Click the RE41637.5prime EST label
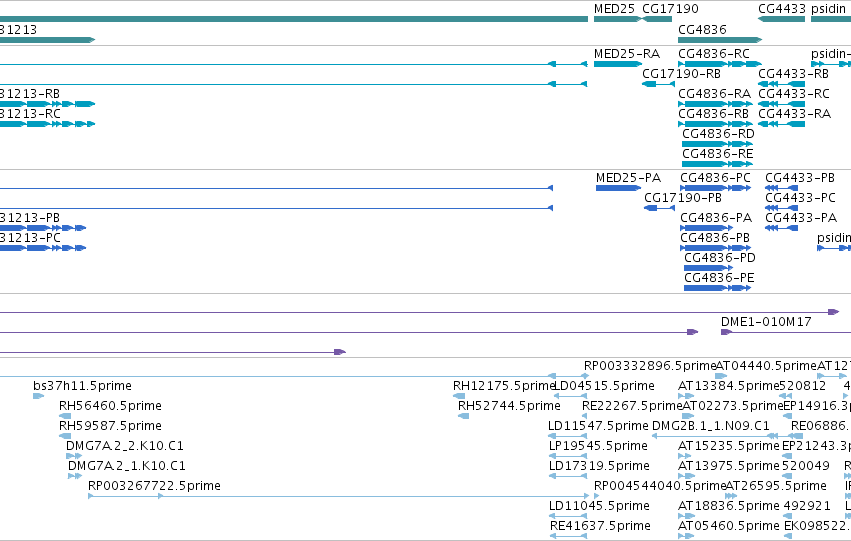 (600, 526)
